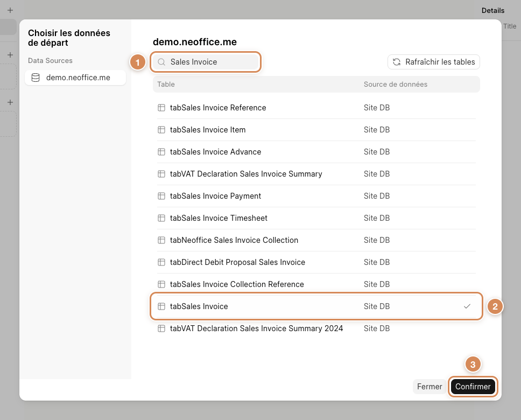Close the dialog with Fermer

pyautogui.click(x=430, y=387)
